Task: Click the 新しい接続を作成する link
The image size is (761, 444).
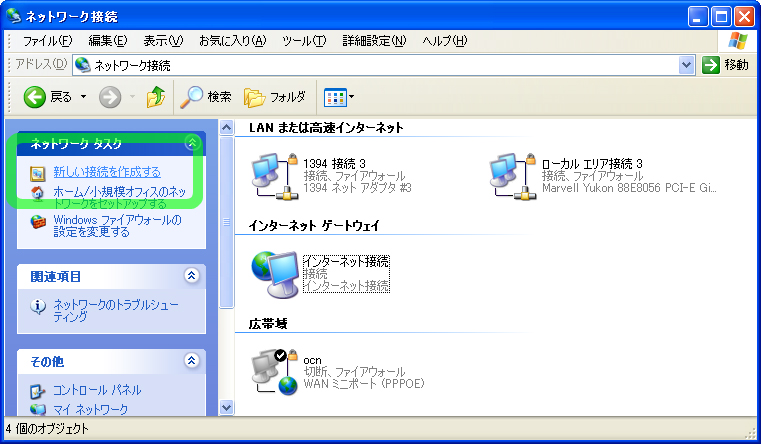Action: coord(107,172)
